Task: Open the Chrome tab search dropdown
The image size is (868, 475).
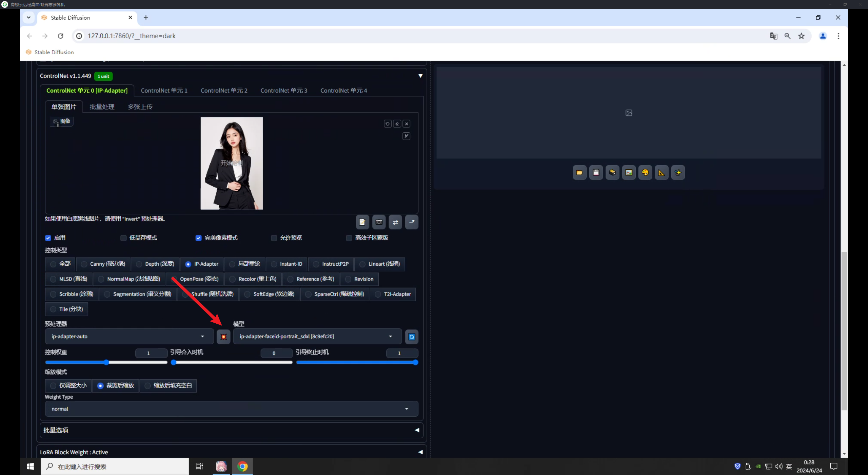Action: click(x=29, y=18)
